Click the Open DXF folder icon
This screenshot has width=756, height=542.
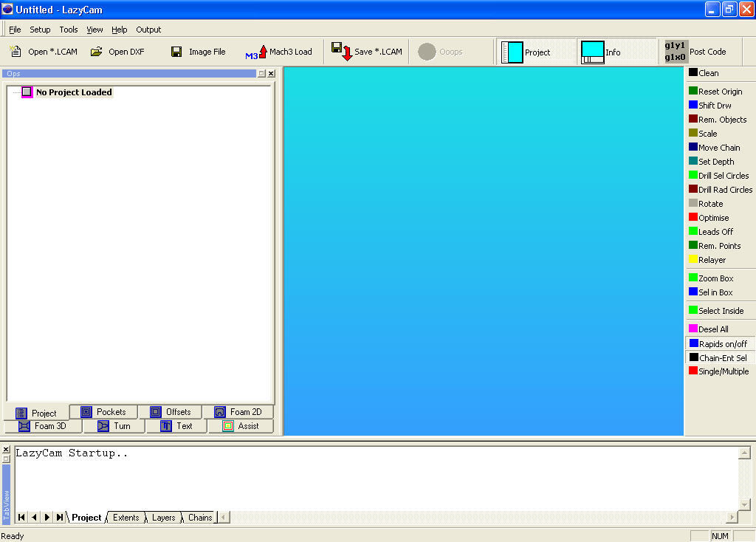pyautogui.click(x=96, y=52)
